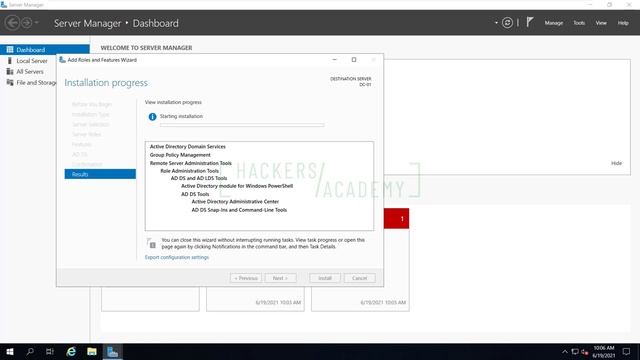Click the task notification flag icon in wizard
This screenshot has height=360, width=640.
(x=151, y=243)
